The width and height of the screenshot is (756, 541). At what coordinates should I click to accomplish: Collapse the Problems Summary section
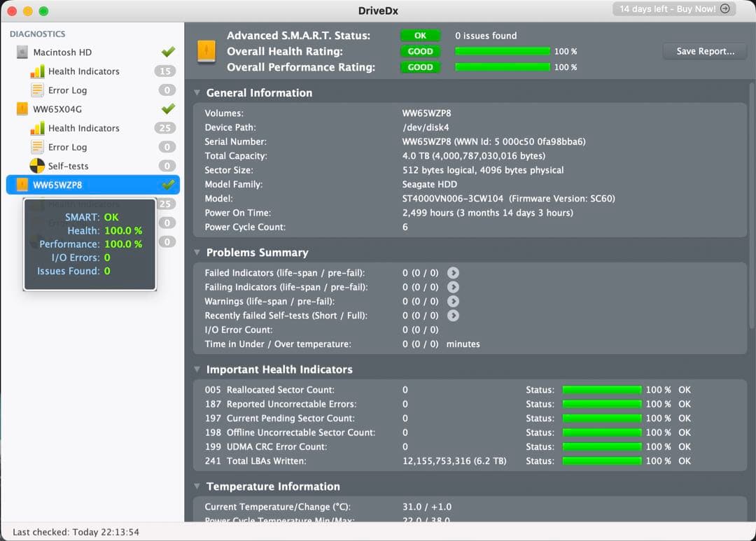[197, 252]
